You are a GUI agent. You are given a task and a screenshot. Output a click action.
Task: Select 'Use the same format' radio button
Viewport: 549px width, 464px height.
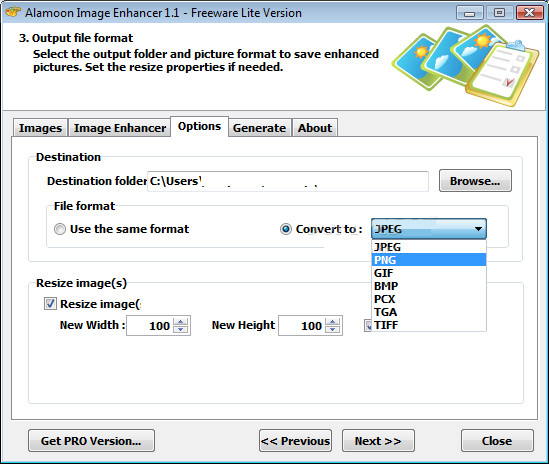pyautogui.click(x=60, y=229)
